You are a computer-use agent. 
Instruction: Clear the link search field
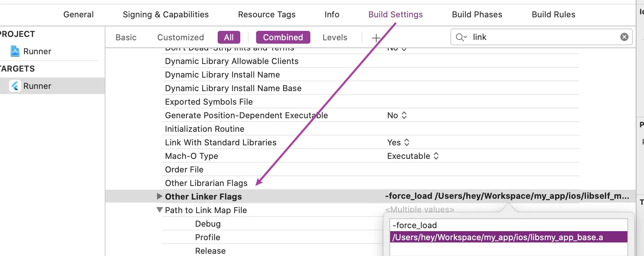[x=624, y=37]
